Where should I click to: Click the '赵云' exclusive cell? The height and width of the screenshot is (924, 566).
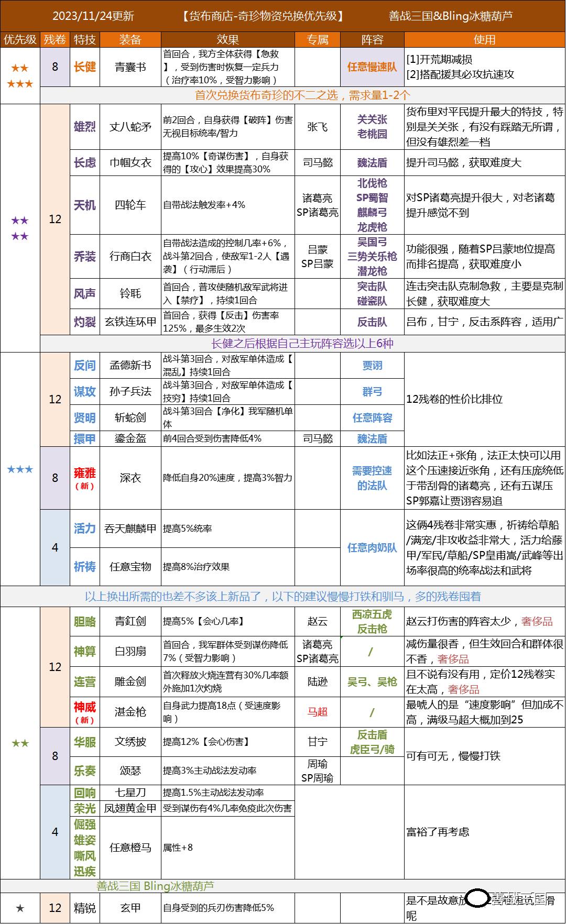(x=318, y=622)
